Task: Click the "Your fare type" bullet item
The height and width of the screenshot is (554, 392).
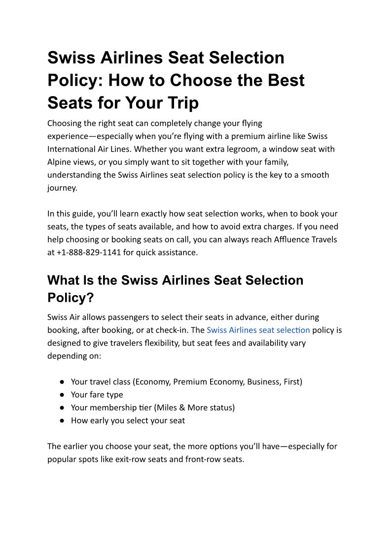Action: 97,395
